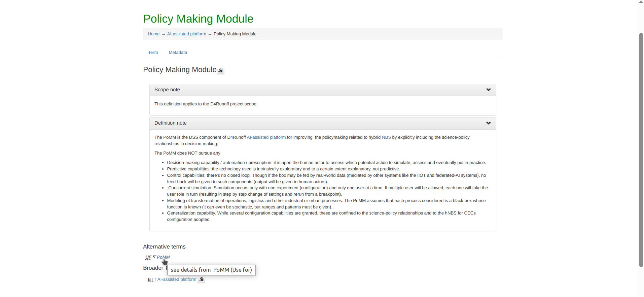Click clipboard icon beside bottom AI-assisted platform
644x297 pixels.
[x=201, y=279]
